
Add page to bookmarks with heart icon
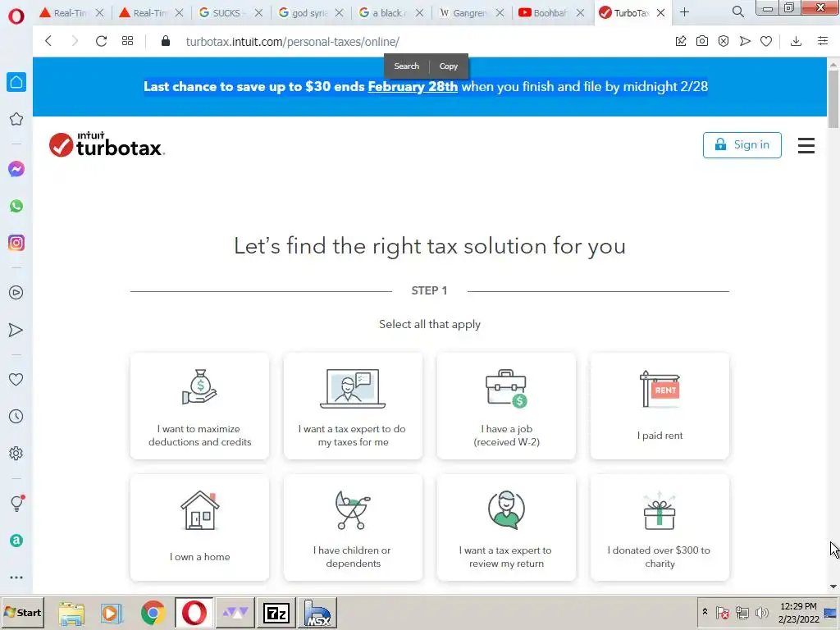[x=766, y=41]
